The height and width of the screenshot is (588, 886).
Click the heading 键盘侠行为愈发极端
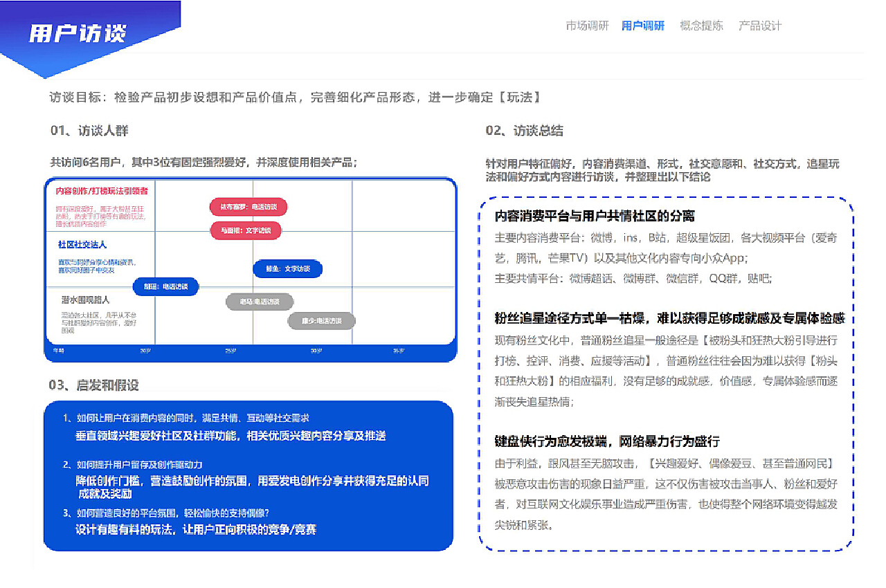[607, 441]
